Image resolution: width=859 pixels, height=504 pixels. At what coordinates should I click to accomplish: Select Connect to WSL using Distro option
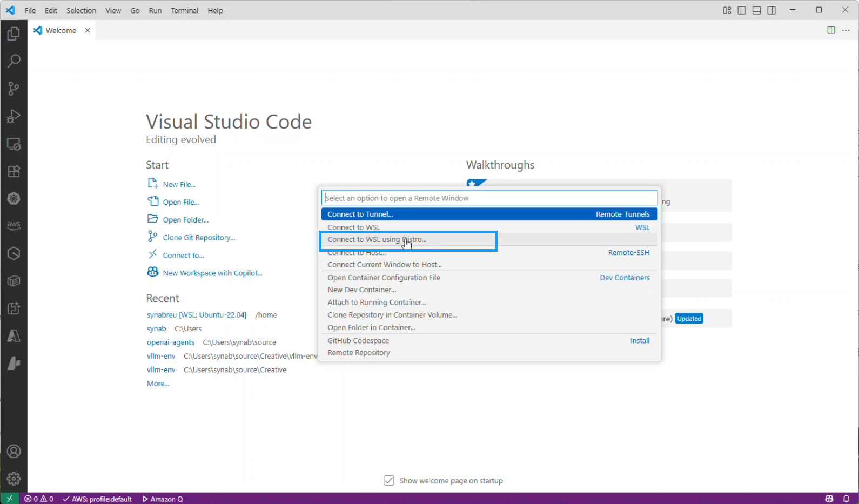pyautogui.click(x=489, y=239)
